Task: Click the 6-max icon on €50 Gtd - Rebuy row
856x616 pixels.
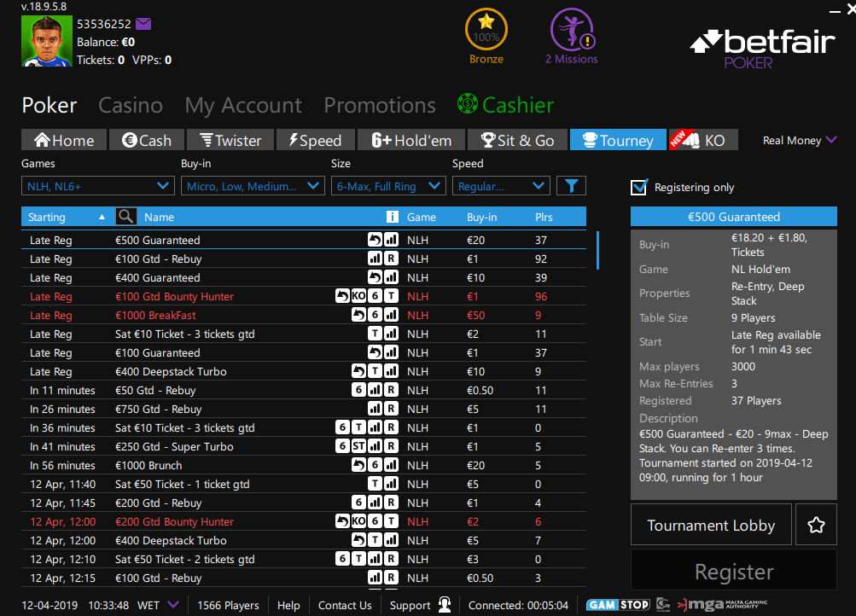Action: coord(358,390)
